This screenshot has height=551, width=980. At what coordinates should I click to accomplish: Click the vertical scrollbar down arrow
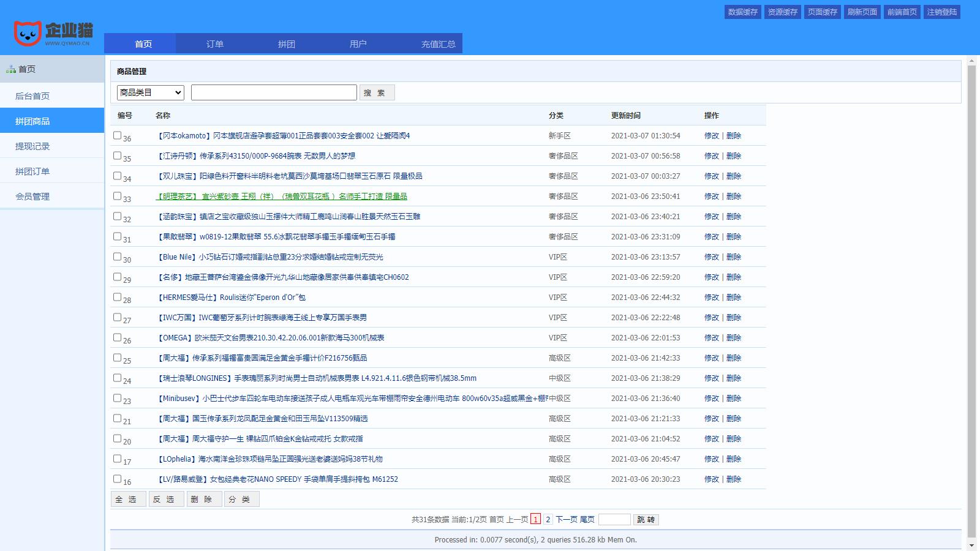[971, 545]
